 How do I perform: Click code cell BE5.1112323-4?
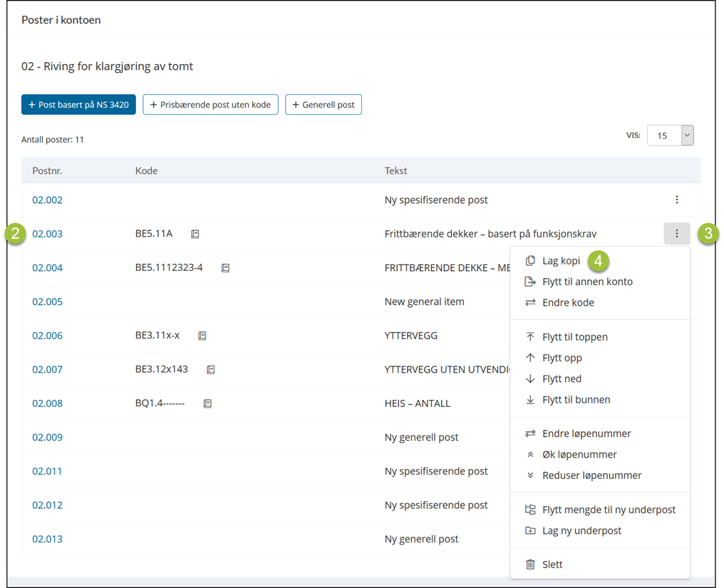point(169,268)
